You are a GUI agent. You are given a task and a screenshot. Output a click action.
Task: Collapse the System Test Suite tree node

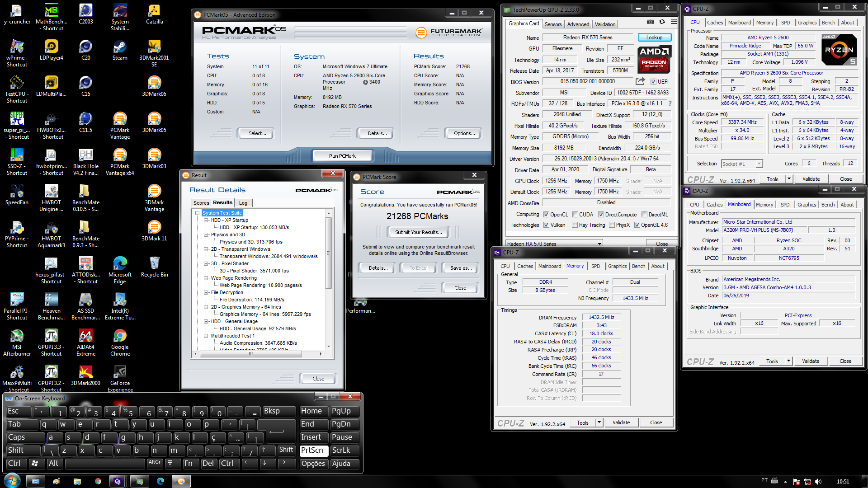tap(198, 213)
